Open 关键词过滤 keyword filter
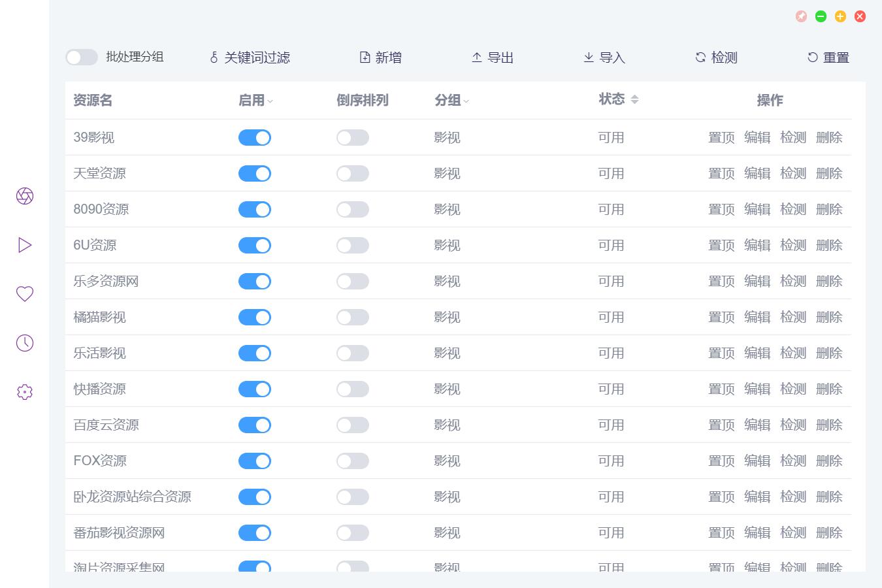The image size is (882, 588). click(250, 57)
